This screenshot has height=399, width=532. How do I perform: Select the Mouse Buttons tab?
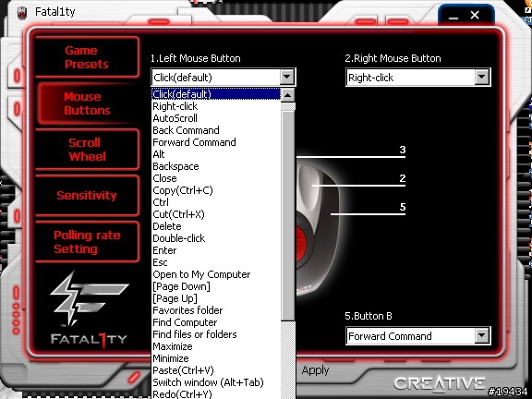point(87,103)
